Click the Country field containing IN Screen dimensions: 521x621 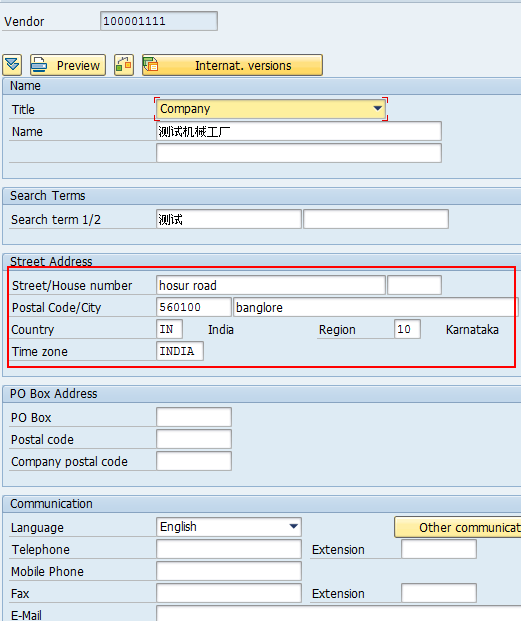click(169, 329)
